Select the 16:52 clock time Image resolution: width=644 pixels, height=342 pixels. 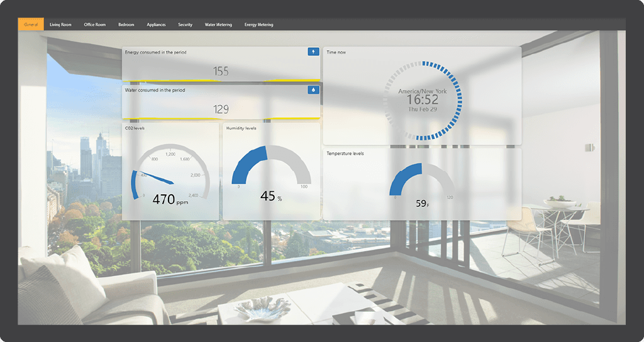pos(423,100)
